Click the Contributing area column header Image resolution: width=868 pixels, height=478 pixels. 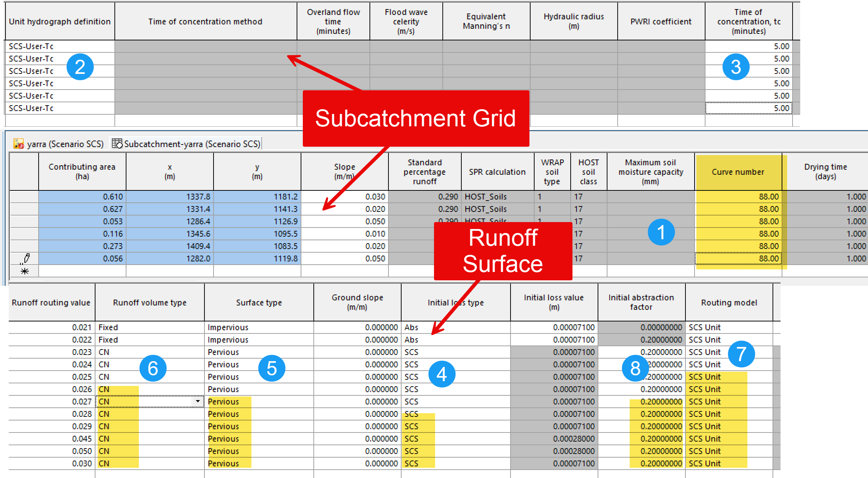click(x=82, y=171)
